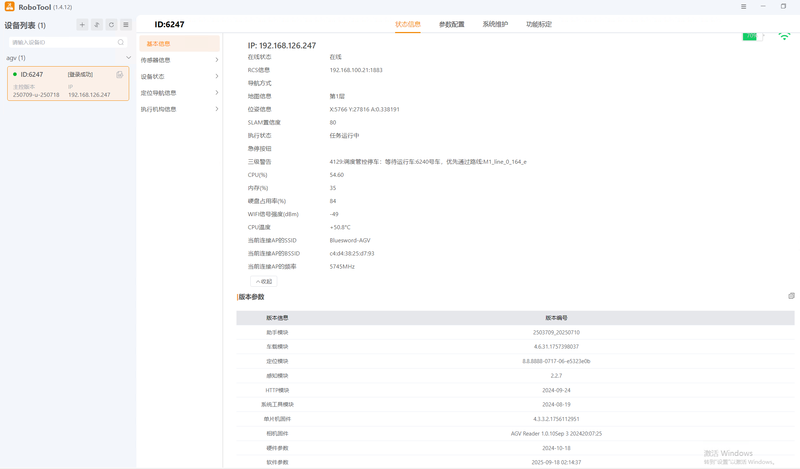Switch to the 系统维护 tab
The image size is (800, 469).
(x=495, y=24)
